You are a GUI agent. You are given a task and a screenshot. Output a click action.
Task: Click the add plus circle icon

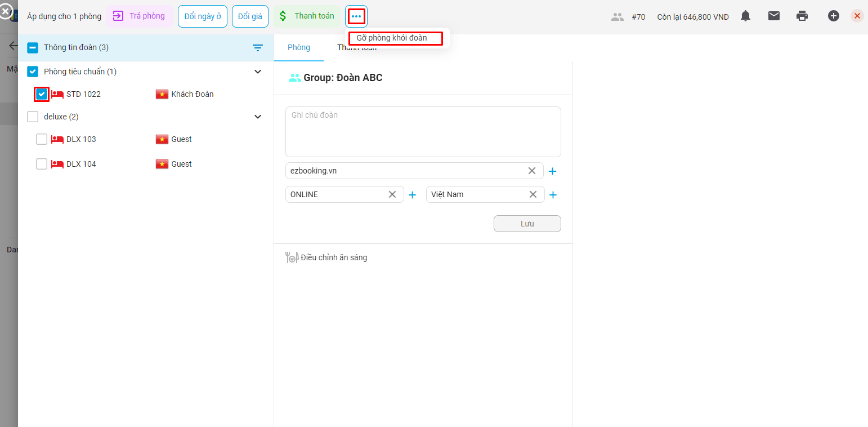(833, 16)
